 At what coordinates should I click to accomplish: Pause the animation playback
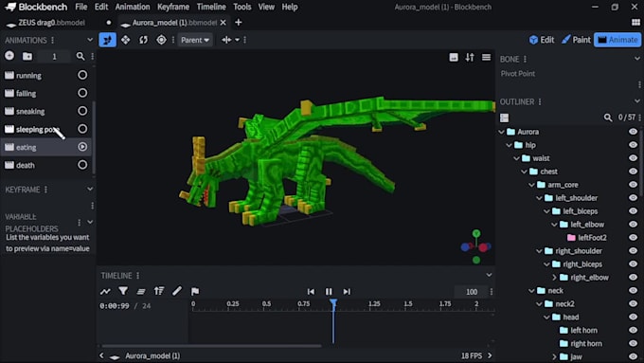(x=329, y=292)
